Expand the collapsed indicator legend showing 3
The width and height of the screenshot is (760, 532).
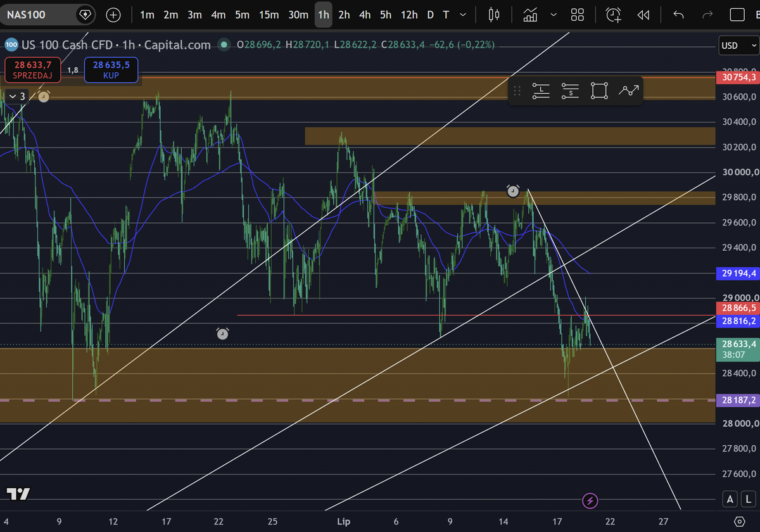tap(17, 96)
